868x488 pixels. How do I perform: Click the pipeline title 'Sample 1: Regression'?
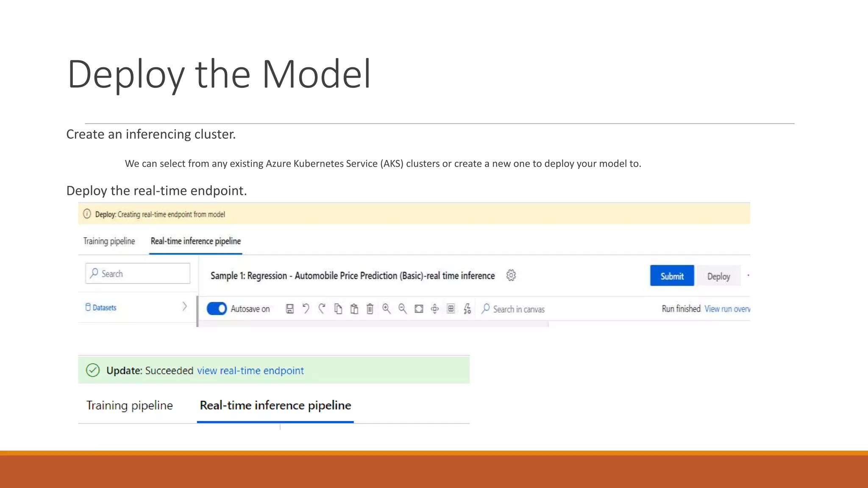(353, 276)
